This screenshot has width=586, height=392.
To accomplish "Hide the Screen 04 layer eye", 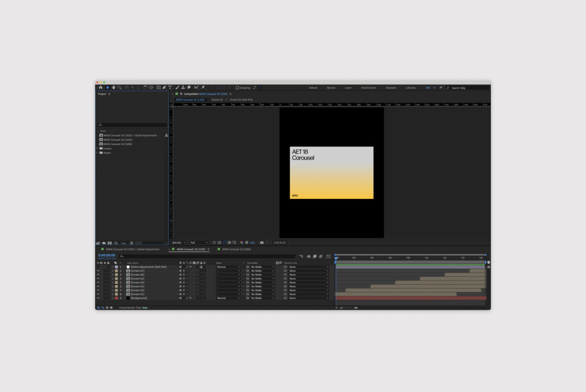I will point(98,282).
